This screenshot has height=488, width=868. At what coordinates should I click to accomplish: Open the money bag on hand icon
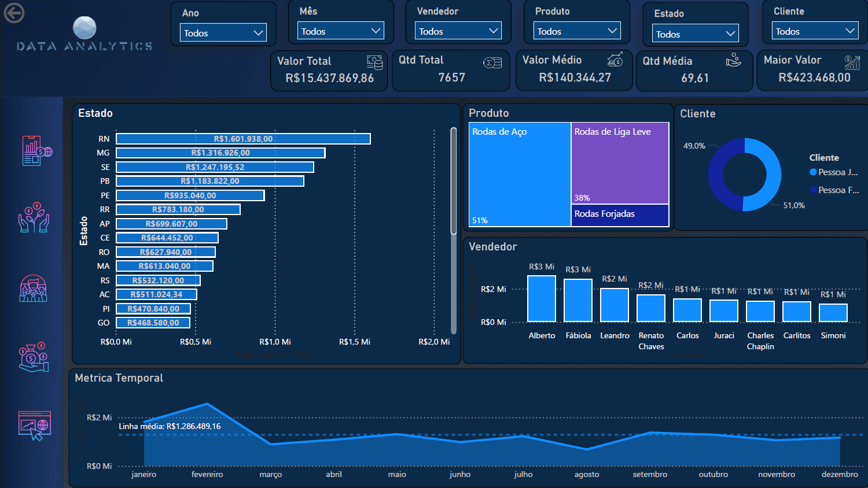click(34, 357)
